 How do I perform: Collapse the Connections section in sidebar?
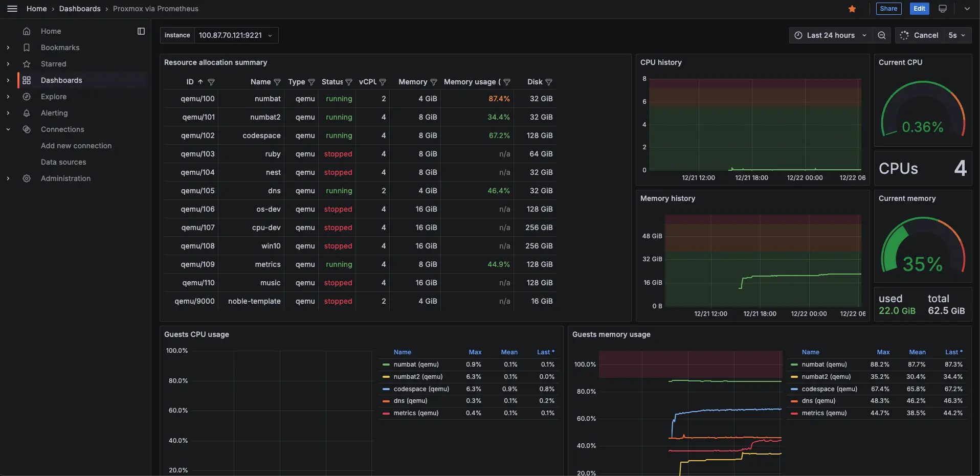pos(8,129)
